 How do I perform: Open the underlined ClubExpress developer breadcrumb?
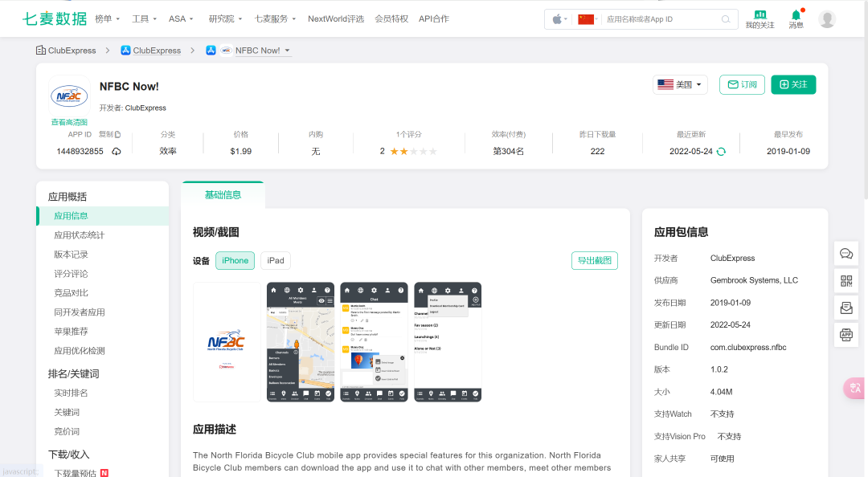(157, 51)
